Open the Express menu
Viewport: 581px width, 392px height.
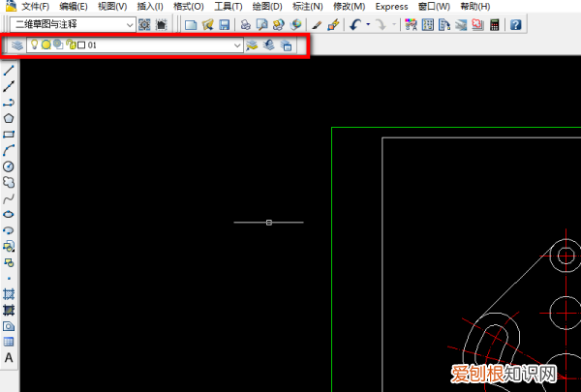[391, 7]
